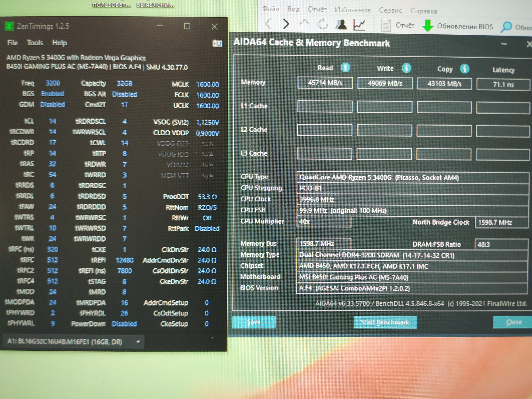Click the AIDA64 refresh icon
The height and width of the screenshot is (399, 532).
pyautogui.click(x=323, y=24)
